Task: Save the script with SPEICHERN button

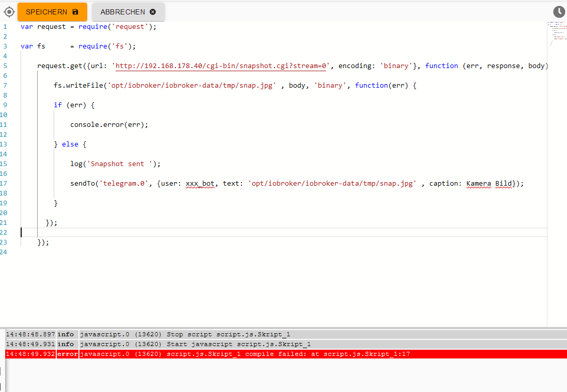Action: click(x=53, y=12)
